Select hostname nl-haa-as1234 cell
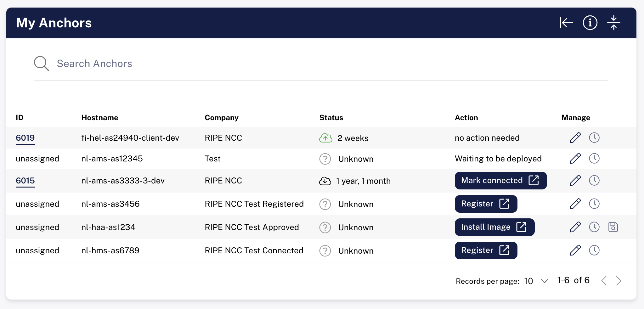The width and height of the screenshot is (644, 309). pyautogui.click(x=108, y=227)
